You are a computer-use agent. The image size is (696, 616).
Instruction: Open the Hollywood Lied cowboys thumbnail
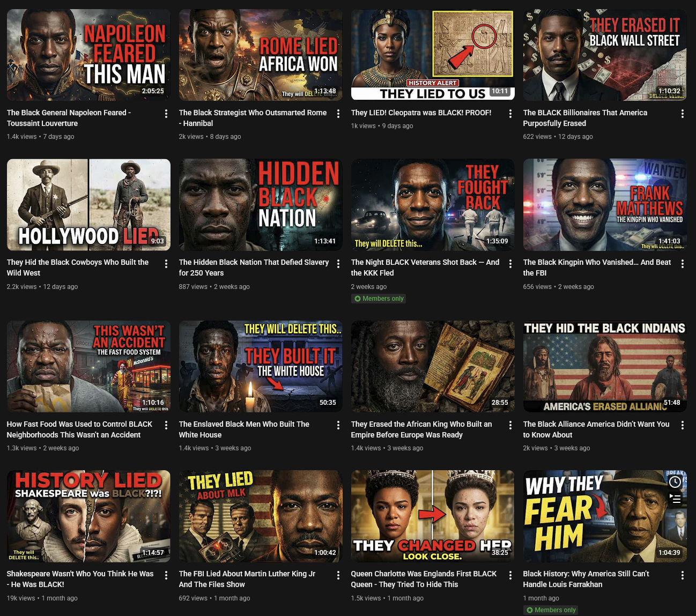point(88,205)
